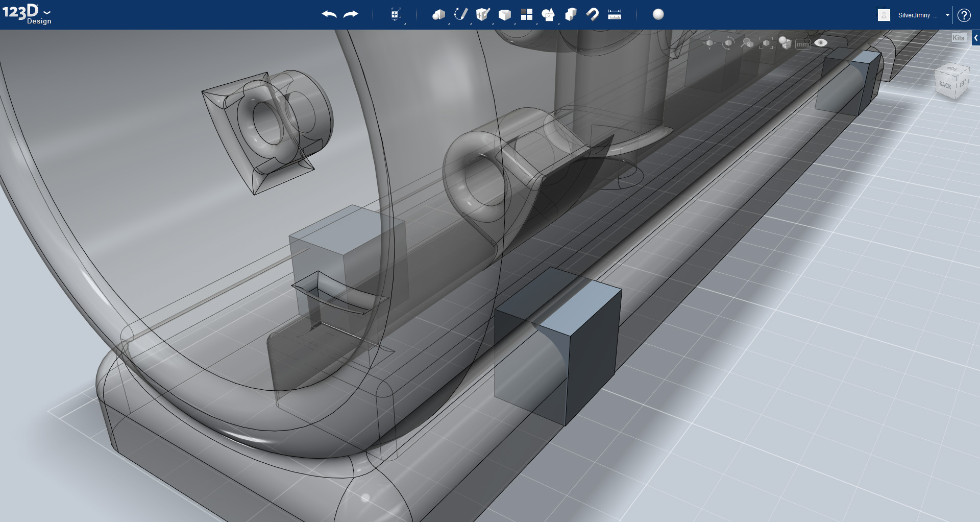The width and height of the screenshot is (980, 522).
Task: Open the Kits panel
Action: coord(959,38)
